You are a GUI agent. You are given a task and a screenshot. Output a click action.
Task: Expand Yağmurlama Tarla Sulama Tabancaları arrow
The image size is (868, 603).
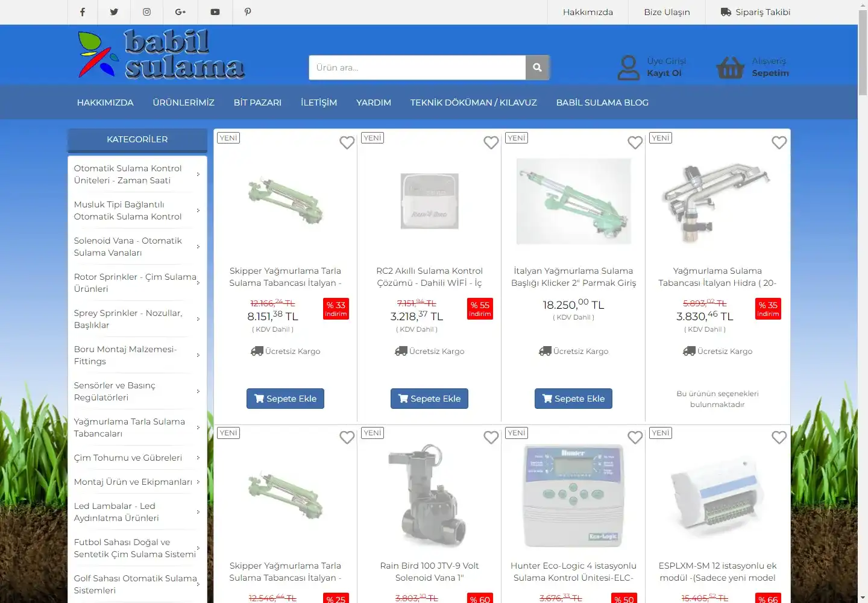(198, 428)
